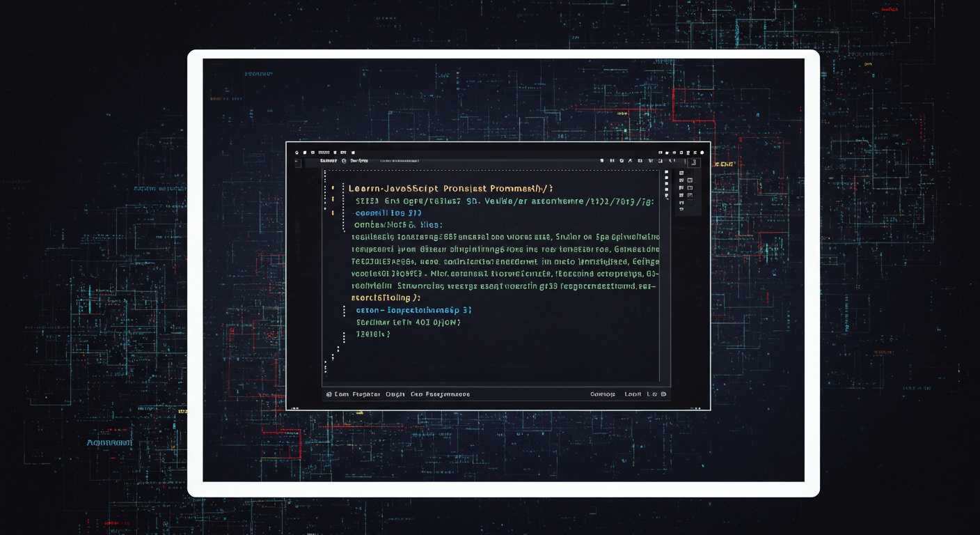The width and height of the screenshot is (980, 535).
Task: Click the circle icon at status bar's left end
Action: 329,394
